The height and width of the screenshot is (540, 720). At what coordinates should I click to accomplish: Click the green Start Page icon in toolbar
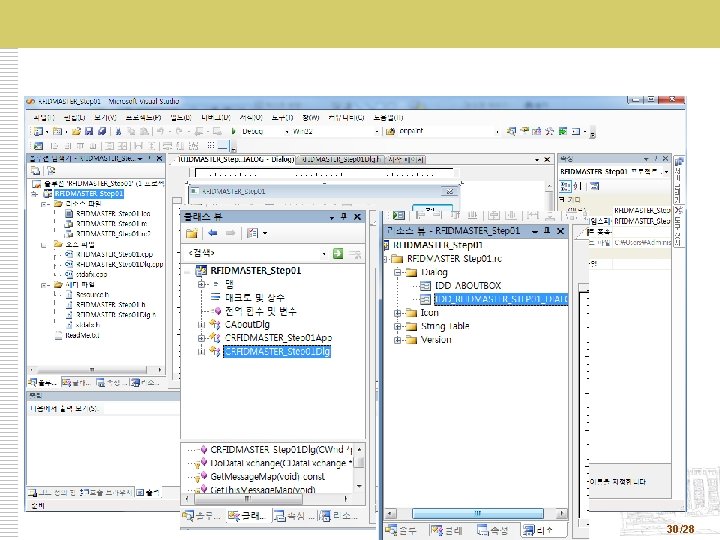point(563,131)
